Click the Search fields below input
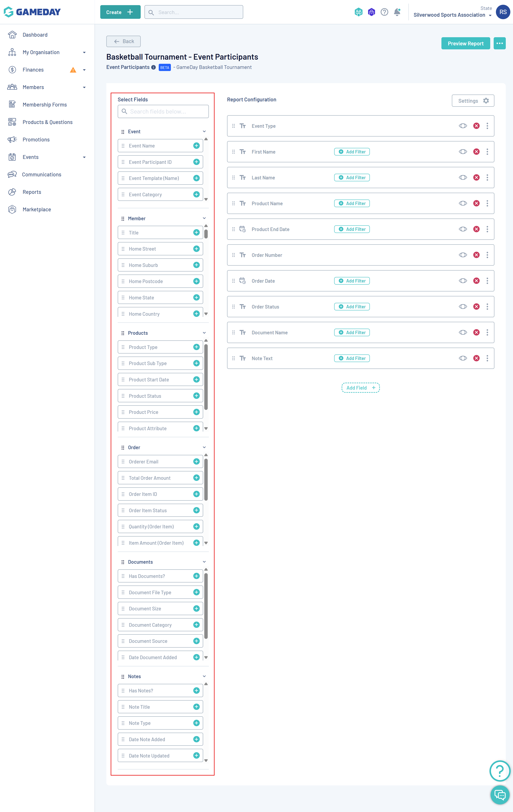Image resolution: width=513 pixels, height=812 pixels. tap(163, 112)
